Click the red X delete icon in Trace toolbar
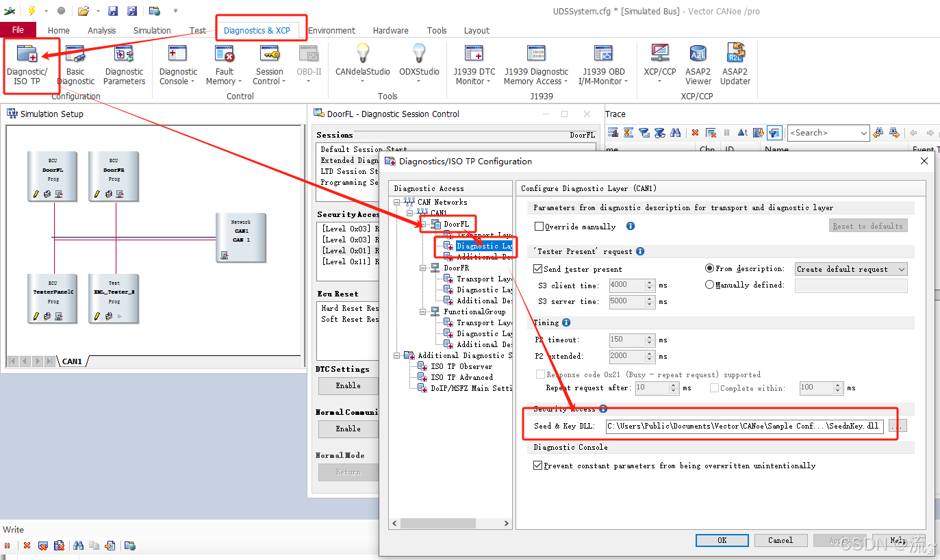This screenshot has width=940, height=560. 696,133
